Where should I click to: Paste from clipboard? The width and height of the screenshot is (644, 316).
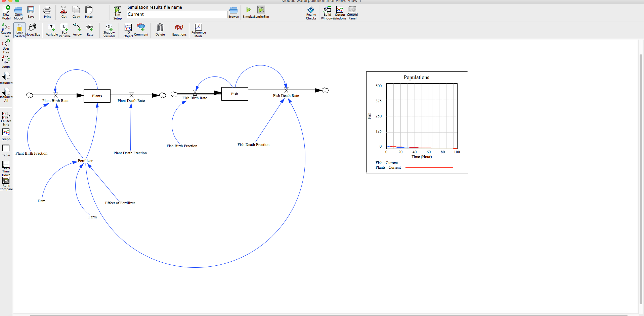[89, 12]
